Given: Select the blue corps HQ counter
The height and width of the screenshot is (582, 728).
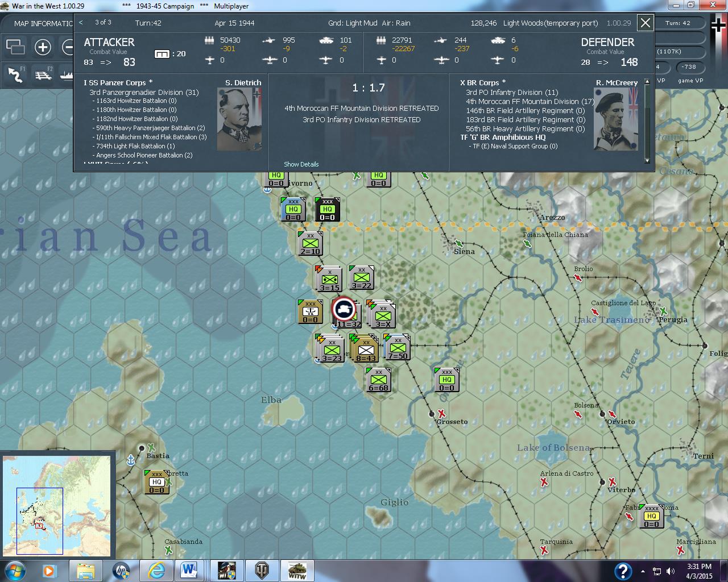Looking at the screenshot, I should click(x=293, y=209).
